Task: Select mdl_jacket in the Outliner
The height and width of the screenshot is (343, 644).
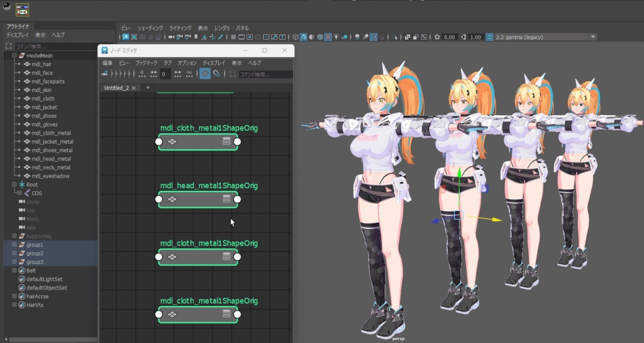Action: (44, 108)
